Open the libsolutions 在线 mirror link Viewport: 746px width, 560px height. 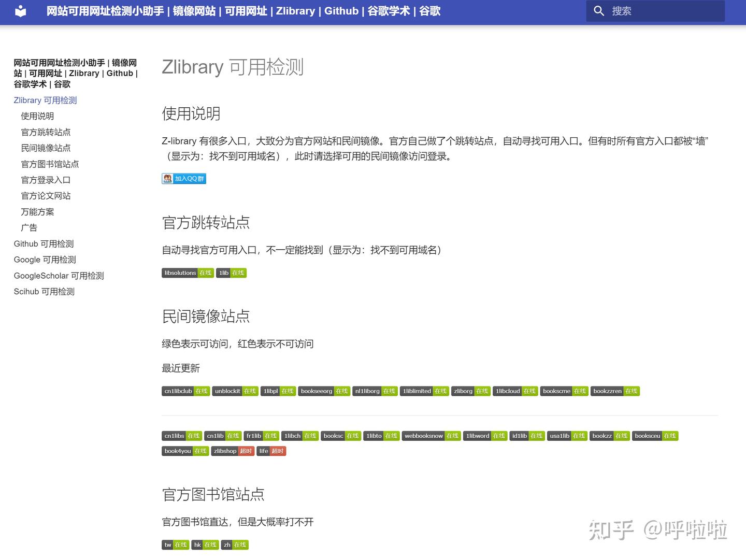click(x=188, y=273)
